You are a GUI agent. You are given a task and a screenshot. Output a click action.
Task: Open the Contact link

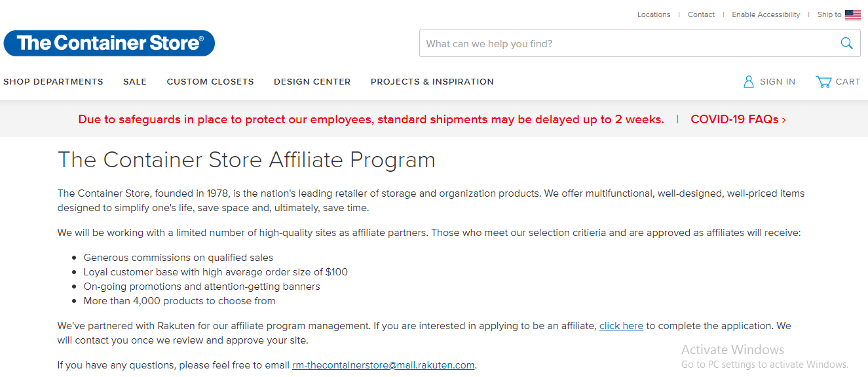point(701,14)
